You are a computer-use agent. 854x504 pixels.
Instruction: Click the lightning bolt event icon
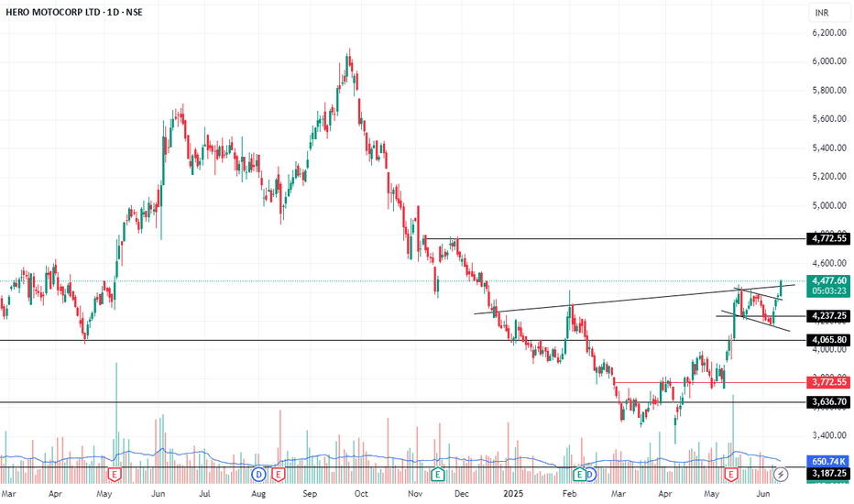tap(781, 475)
